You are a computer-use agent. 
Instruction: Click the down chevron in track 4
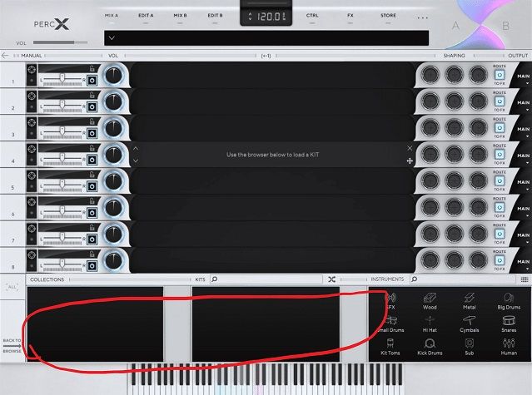[136, 160]
